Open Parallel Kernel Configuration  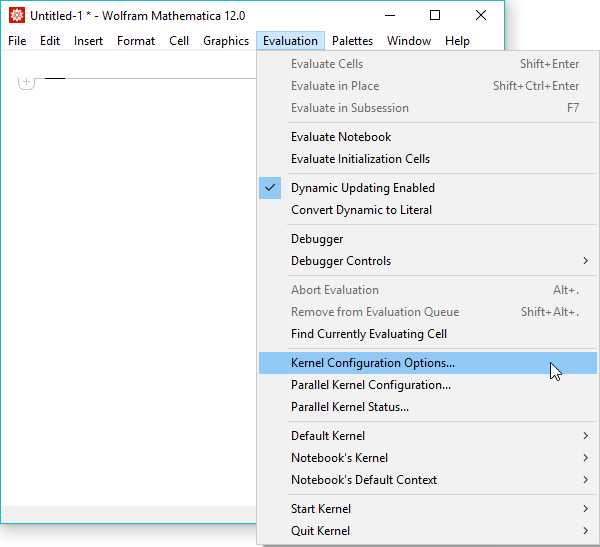pos(428,385)
